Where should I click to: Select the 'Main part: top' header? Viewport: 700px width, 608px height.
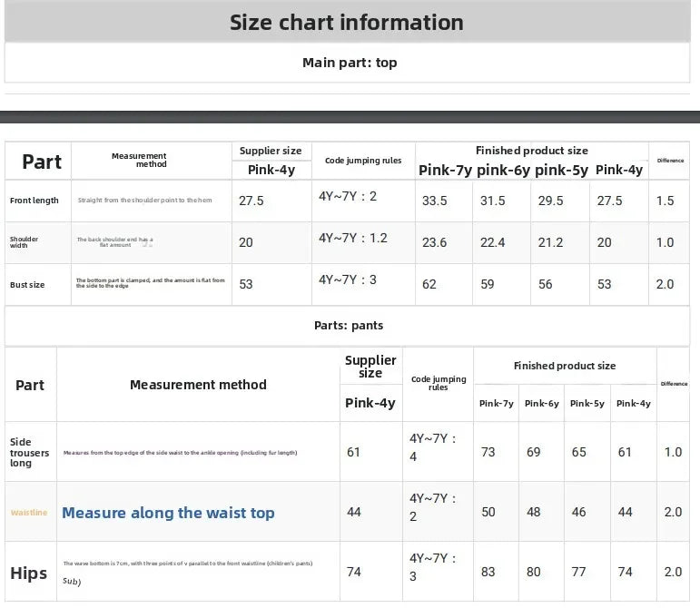click(x=350, y=63)
